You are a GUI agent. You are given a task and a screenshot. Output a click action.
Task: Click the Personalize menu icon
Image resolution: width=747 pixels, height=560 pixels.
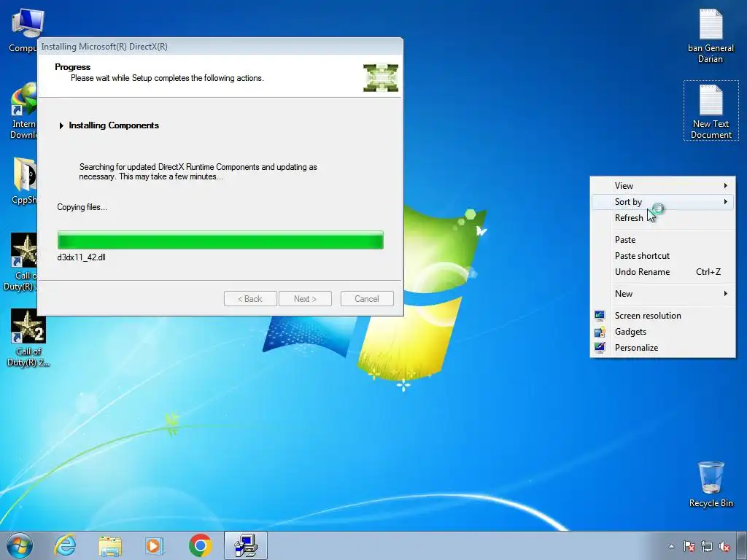tap(600, 348)
